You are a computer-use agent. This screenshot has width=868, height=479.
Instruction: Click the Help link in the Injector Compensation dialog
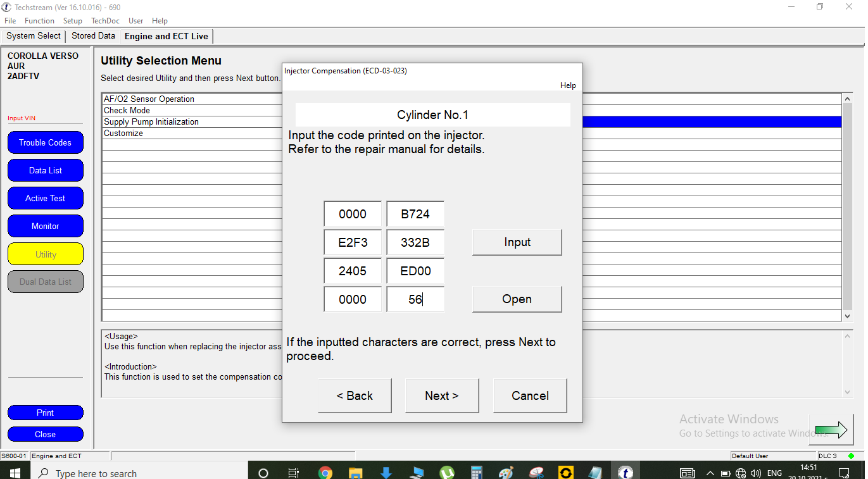coord(568,85)
